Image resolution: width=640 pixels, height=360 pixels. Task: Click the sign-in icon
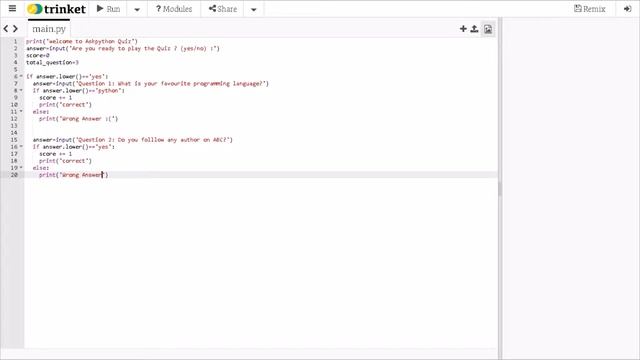pyautogui.click(x=627, y=9)
